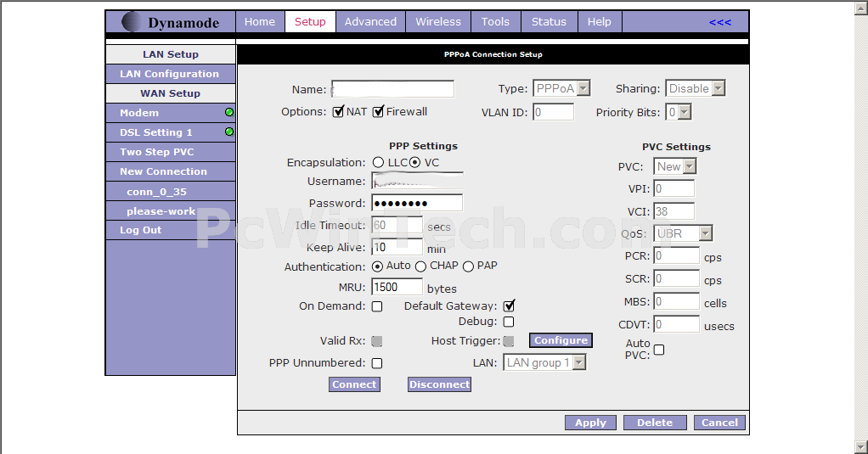868x454 pixels.
Task: Click the Keep Alive input field
Action: coord(397,247)
